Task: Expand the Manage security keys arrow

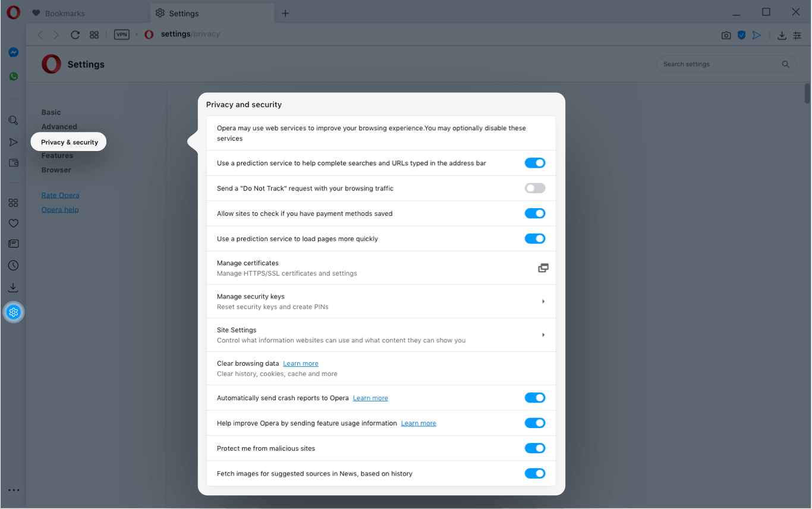Action: 543,301
